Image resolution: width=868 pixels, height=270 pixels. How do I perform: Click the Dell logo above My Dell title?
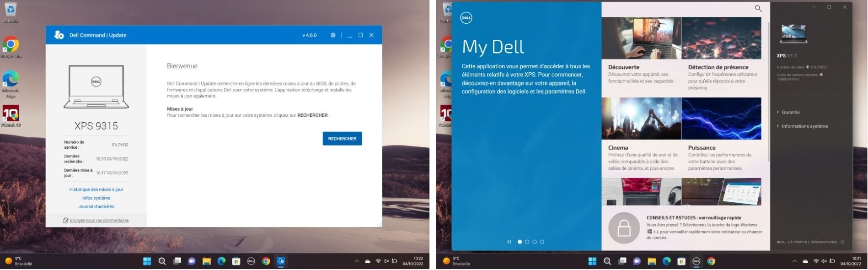point(466,18)
